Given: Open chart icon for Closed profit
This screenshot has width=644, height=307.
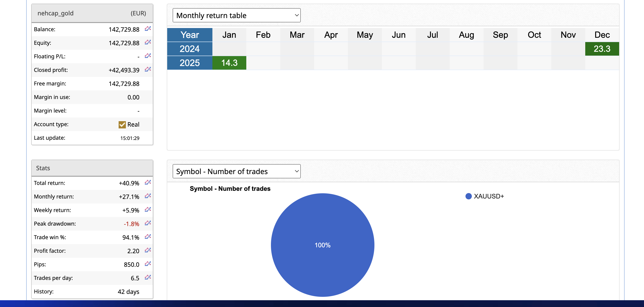Looking at the screenshot, I should tap(148, 69).
